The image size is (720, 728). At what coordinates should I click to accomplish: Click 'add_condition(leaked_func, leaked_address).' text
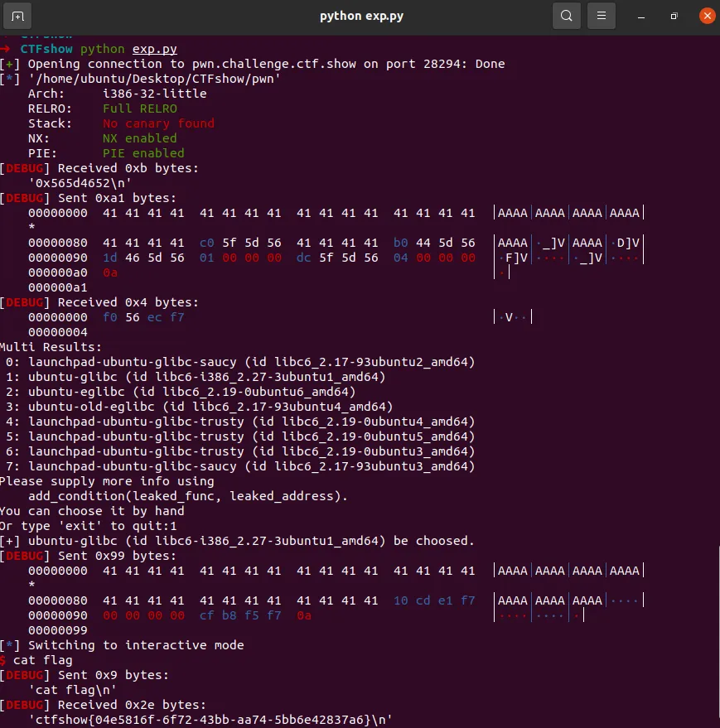click(188, 496)
